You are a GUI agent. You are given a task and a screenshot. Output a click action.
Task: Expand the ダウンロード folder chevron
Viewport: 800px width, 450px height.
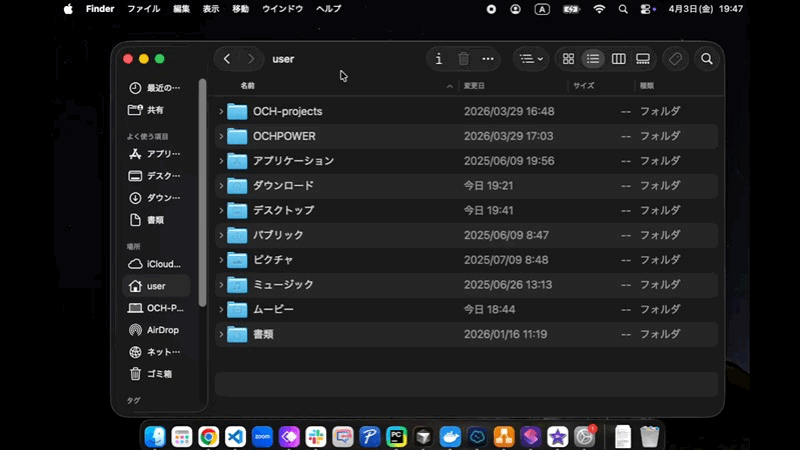[221, 186]
